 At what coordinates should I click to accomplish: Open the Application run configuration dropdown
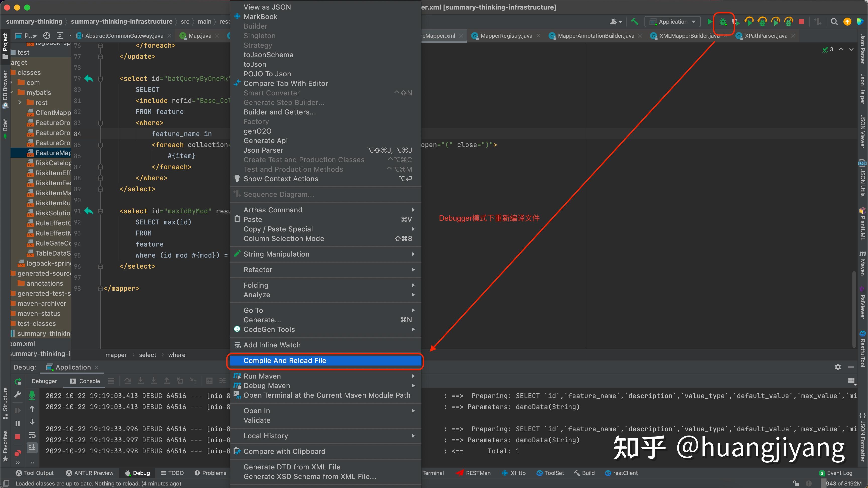pos(673,22)
